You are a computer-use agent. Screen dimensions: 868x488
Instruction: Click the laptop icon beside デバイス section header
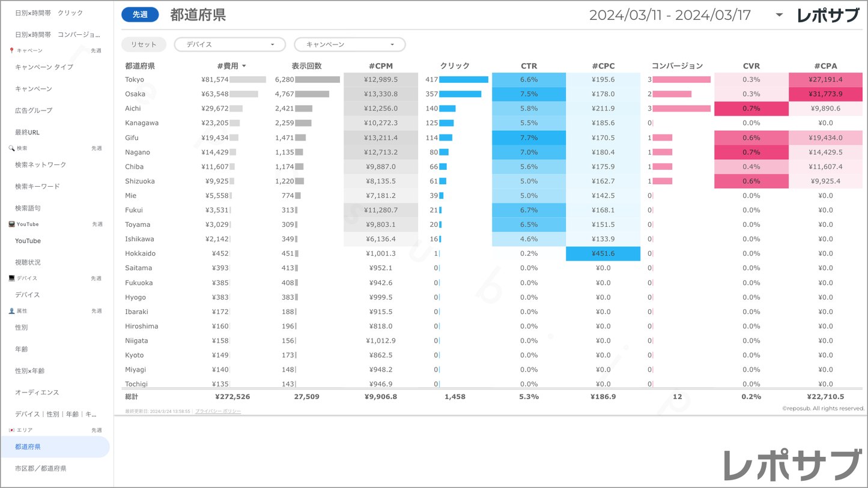pos(11,279)
